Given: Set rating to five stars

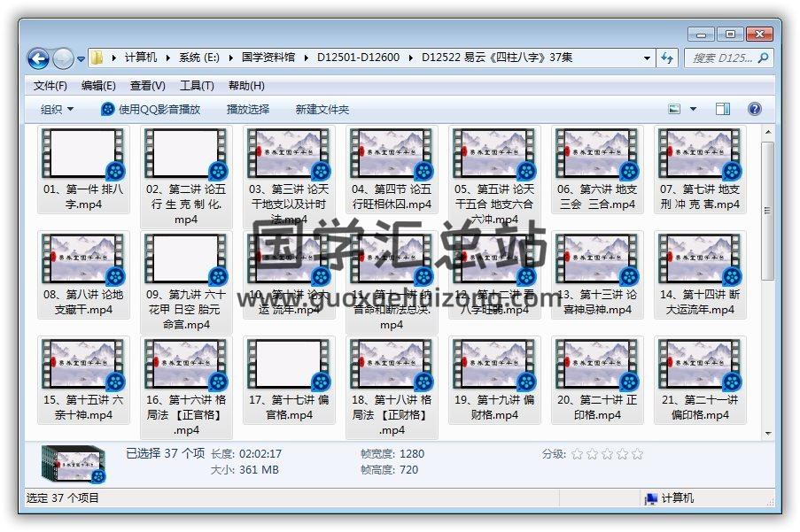Looking at the screenshot, I should [x=637, y=453].
